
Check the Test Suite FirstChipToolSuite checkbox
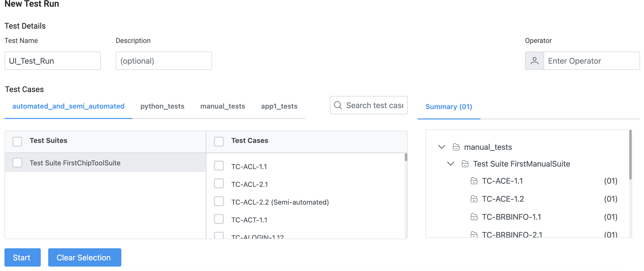(x=17, y=163)
